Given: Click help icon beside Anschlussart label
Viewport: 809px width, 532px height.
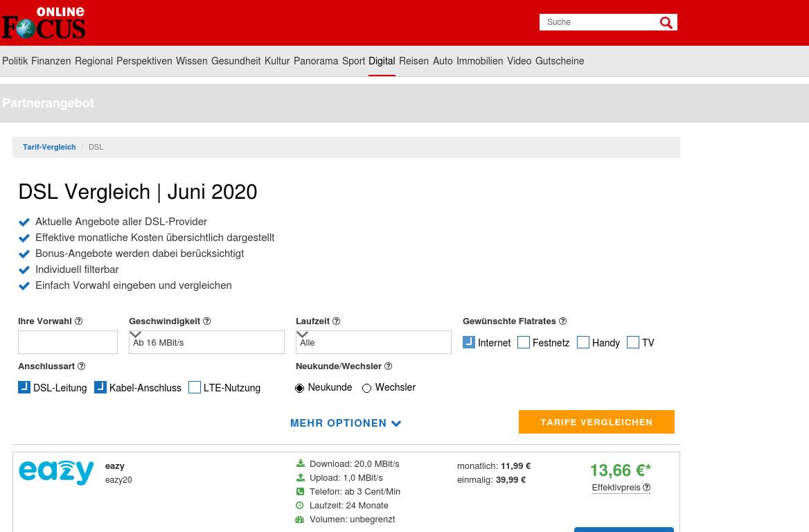Looking at the screenshot, I should [81, 366].
